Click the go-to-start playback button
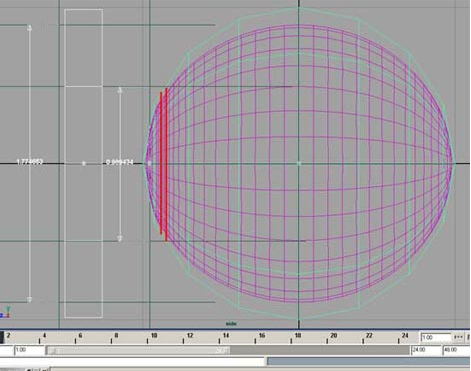The width and height of the screenshot is (471, 371). pos(459,337)
